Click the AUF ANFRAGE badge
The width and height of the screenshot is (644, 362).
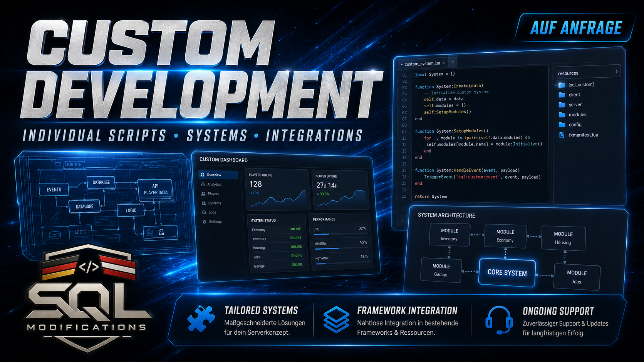click(x=575, y=27)
